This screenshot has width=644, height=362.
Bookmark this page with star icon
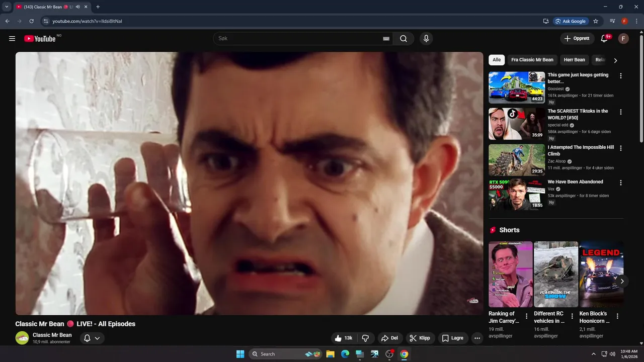[596, 21]
